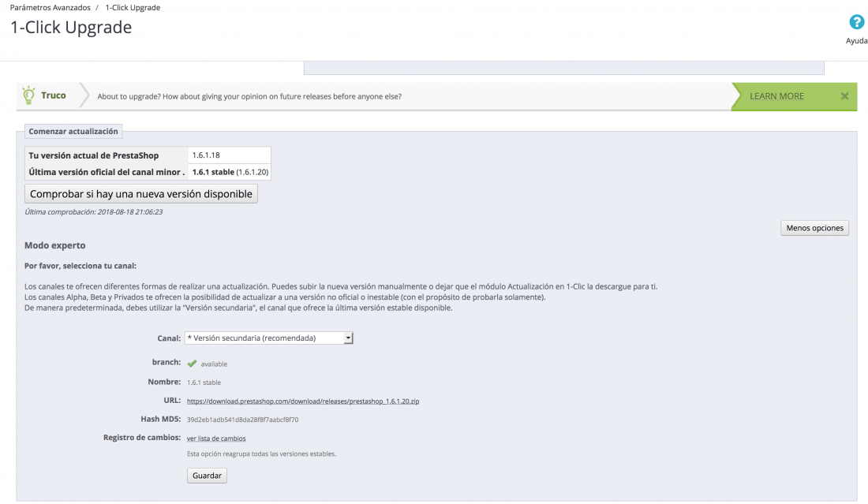Click the Tu versión actual de PrestaShop label
The height and width of the screenshot is (504, 868).
94,155
